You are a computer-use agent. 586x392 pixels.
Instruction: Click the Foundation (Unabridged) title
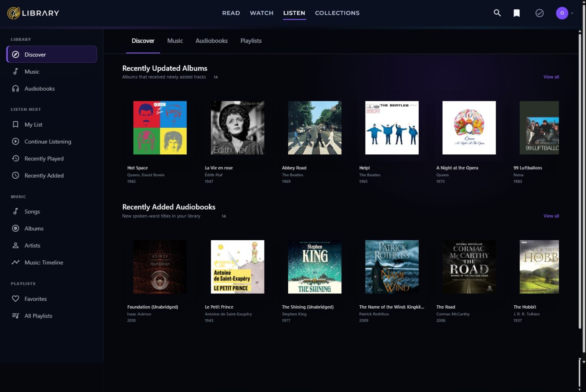(x=153, y=307)
